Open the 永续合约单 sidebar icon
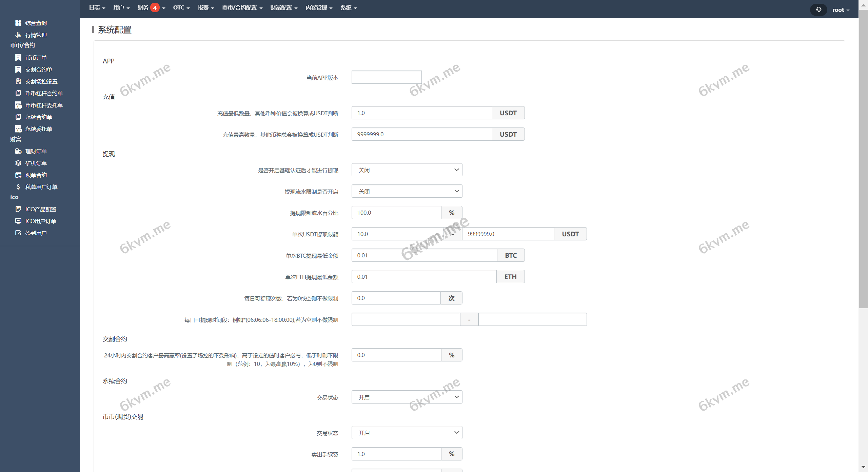 (x=18, y=117)
